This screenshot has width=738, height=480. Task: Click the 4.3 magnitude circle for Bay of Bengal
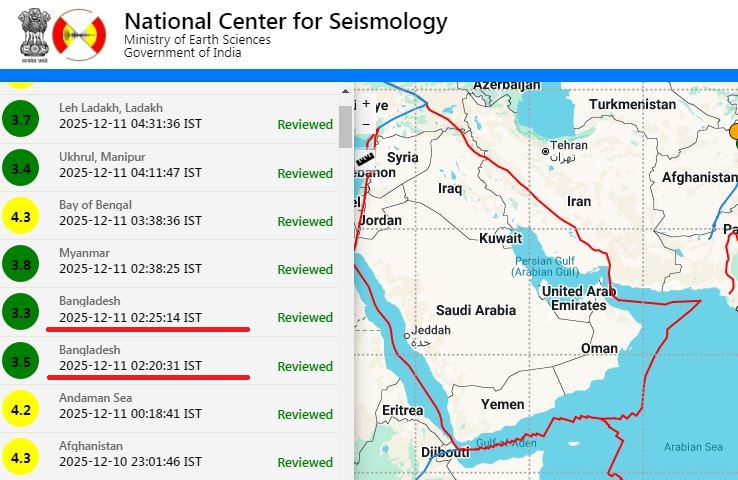click(x=20, y=216)
